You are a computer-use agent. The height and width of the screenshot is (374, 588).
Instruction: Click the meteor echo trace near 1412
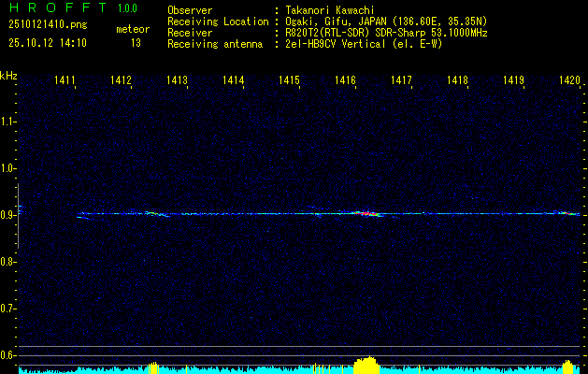point(155,214)
